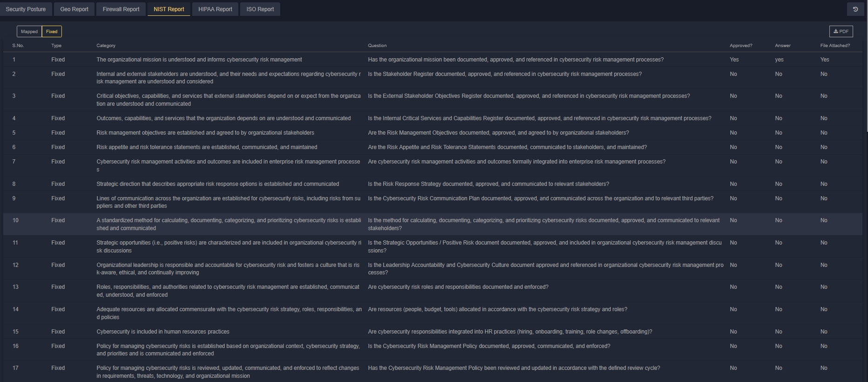The image size is (868, 382).
Task: Select category 'A standardized method for calculating'
Action: [x=229, y=224]
